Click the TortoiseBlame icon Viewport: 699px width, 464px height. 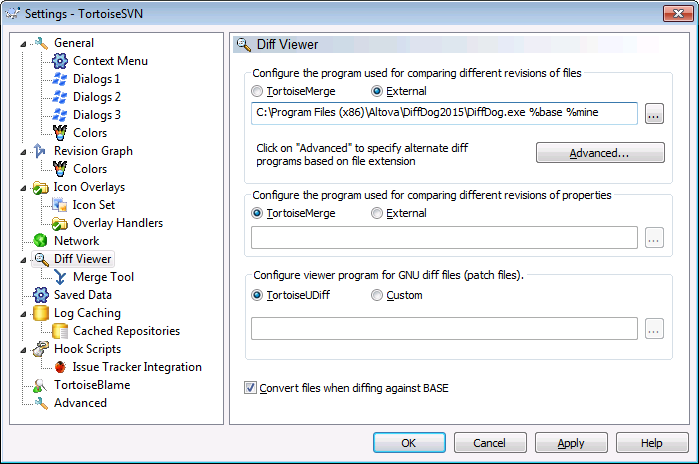[41, 385]
